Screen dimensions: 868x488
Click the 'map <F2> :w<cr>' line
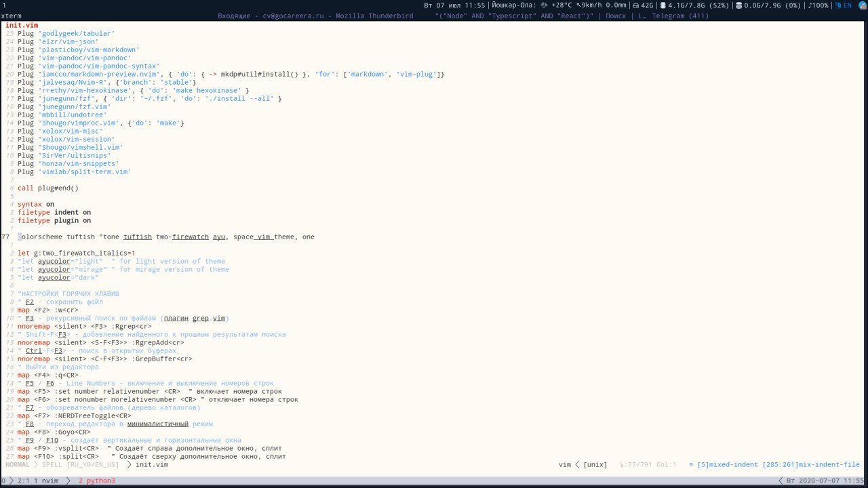tap(48, 310)
